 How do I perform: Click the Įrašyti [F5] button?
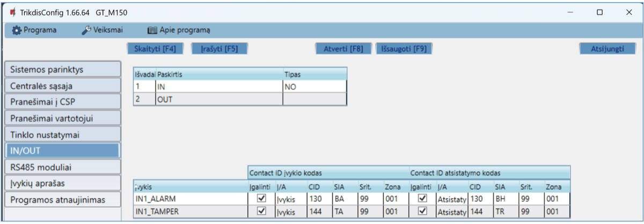tap(219, 48)
